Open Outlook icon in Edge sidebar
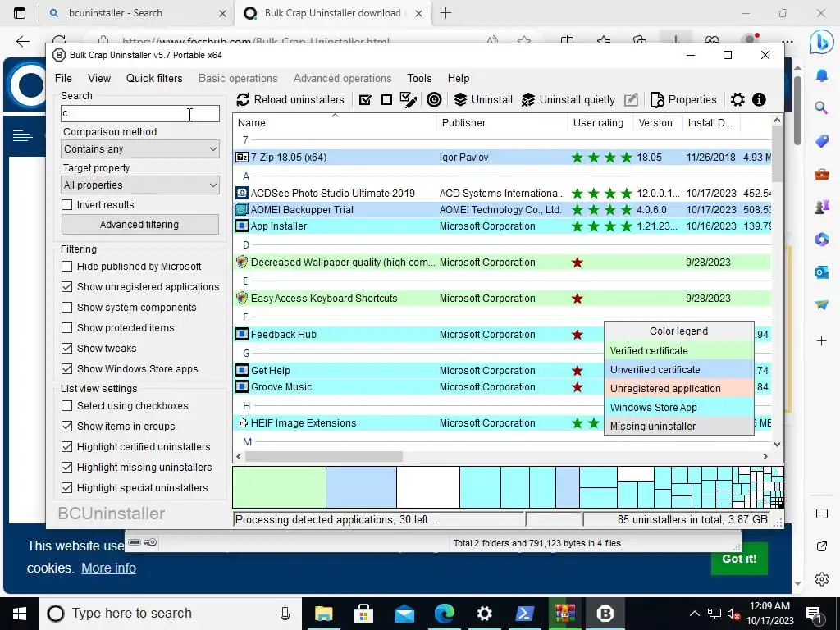Screen dimensions: 840x630 pos(821,272)
